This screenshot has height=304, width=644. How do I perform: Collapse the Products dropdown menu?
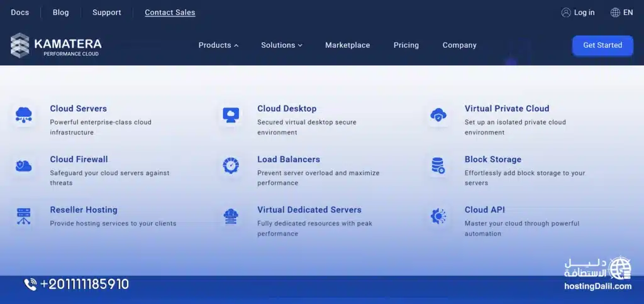coord(218,45)
